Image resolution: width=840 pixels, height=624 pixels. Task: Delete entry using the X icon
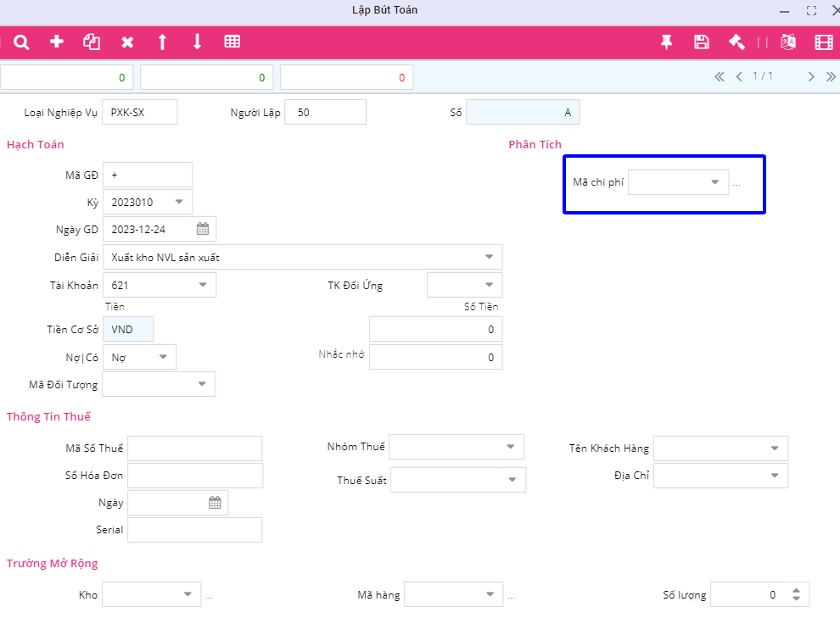click(127, 42)
